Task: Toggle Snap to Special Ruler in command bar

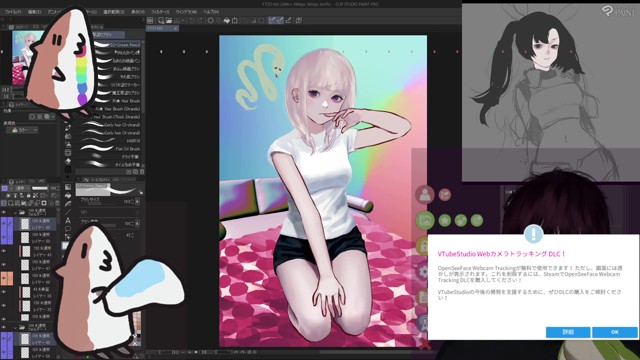Action: [280, 20]
